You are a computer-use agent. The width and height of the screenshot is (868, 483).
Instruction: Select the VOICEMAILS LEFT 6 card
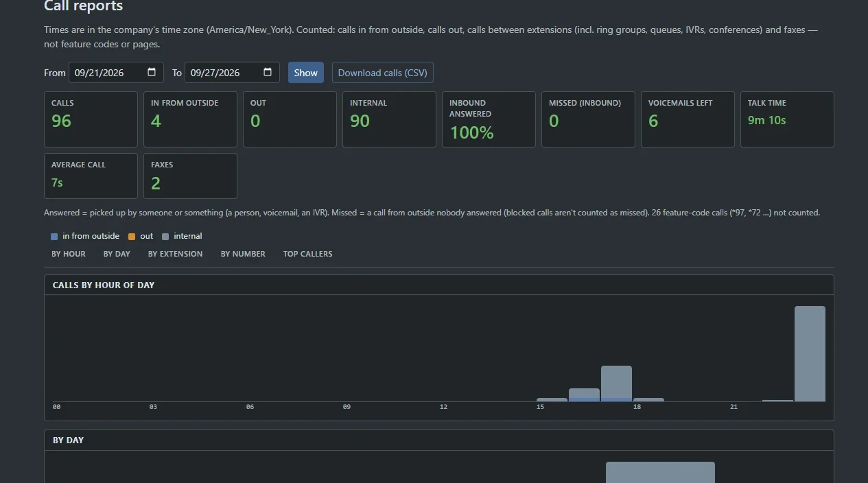688,119
